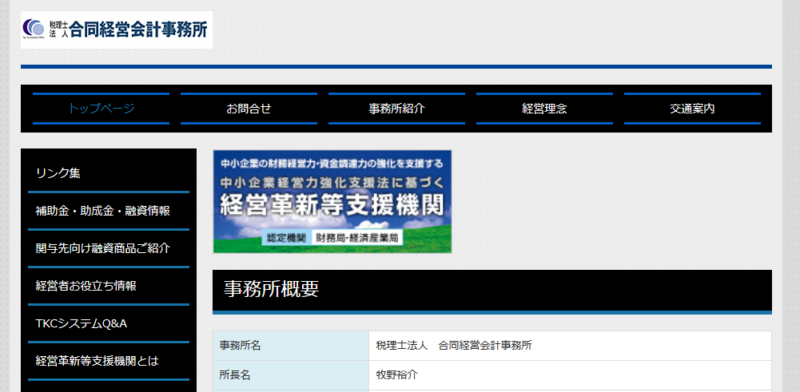Click the 合同経営会計事務所 logo

pos(116,30)
